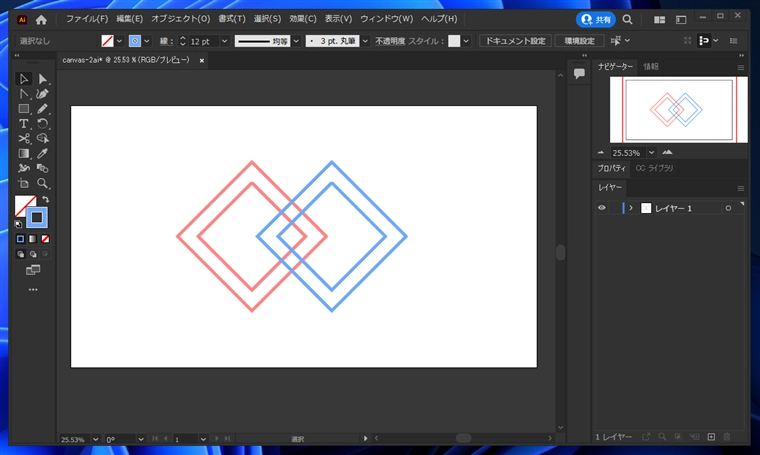Open status bar zoom level dropdown
Image resolution: width=760 pixels, height=455 pixels.
tap(95, 439)
